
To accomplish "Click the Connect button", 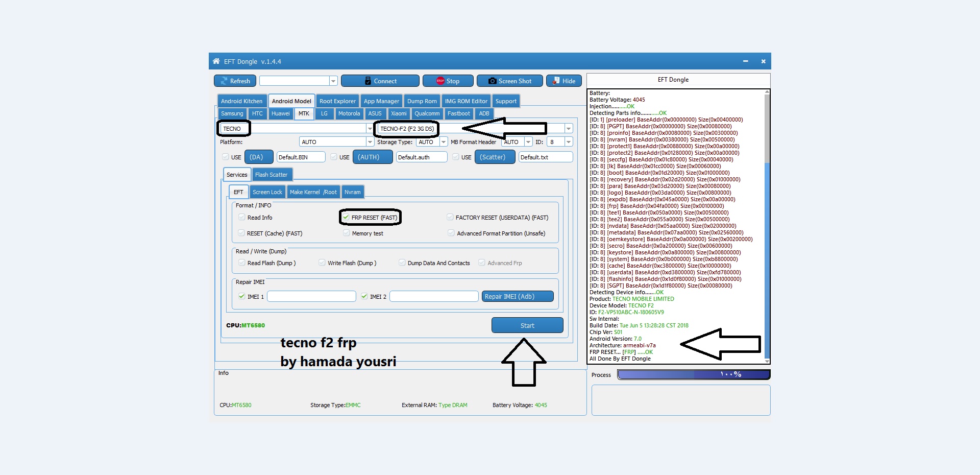I will [380, 81].
